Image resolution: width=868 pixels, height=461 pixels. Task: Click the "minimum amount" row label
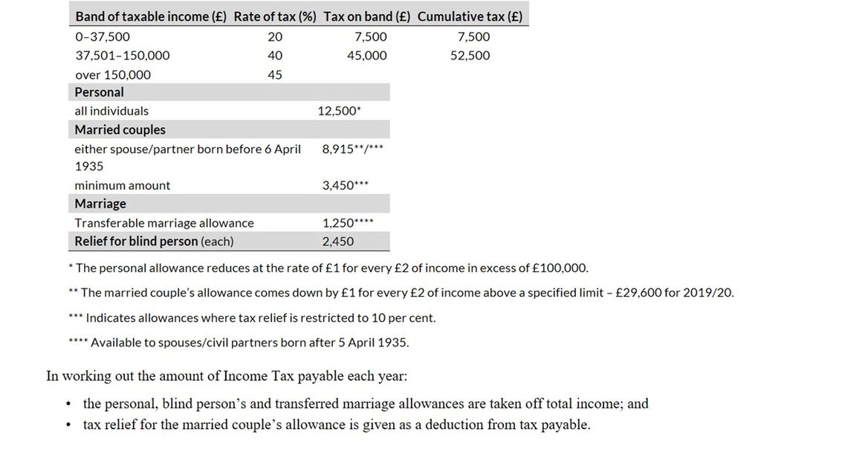(x=123, y=185)
